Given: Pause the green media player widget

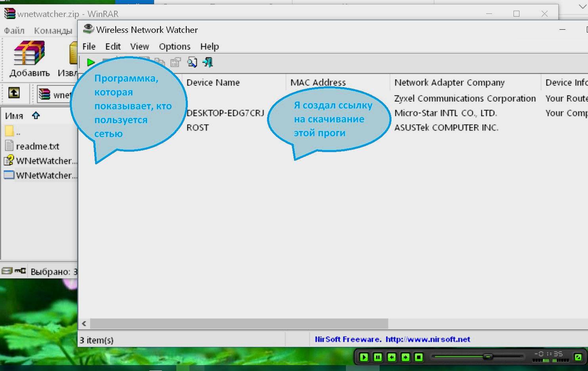Looking at the screenshot, I should pyautogui.click(x=378, y=357).
